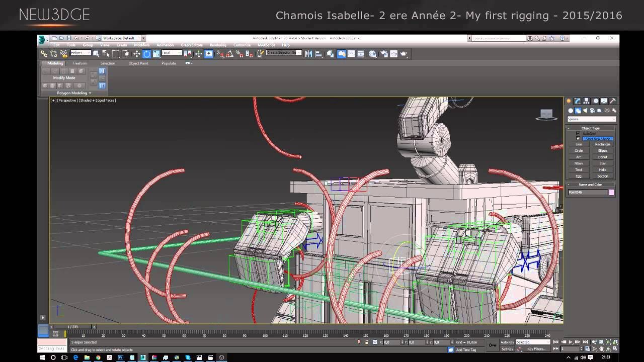Toggle the Start New Shape checkbox
Image resolution: width=644 pixels, height=362 pixels.
578,139
